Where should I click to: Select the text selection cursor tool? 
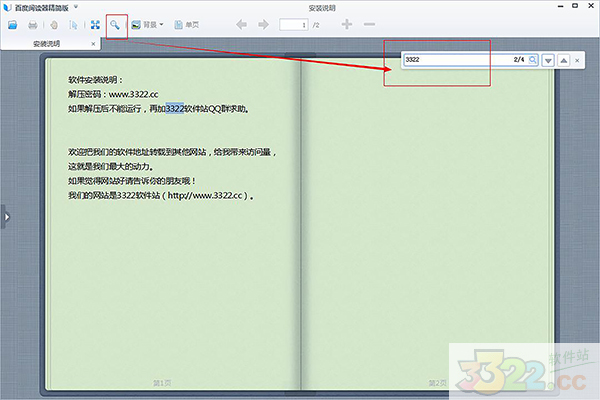click(x=73, y=25)
